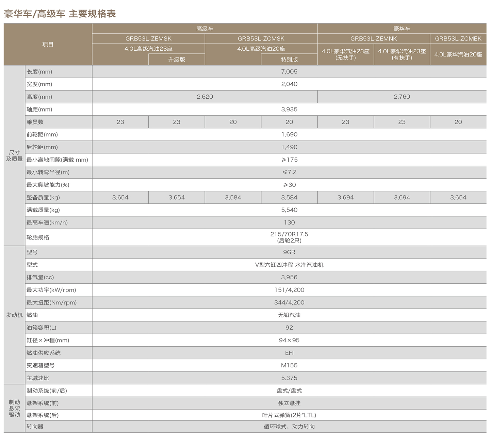Select the 2,620 height value

tap(205, 97)
